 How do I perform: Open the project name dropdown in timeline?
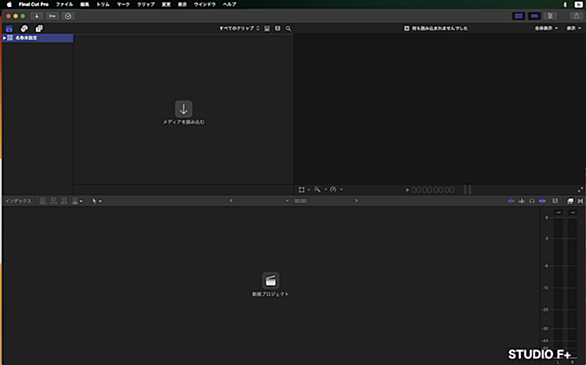pos(287,201)
